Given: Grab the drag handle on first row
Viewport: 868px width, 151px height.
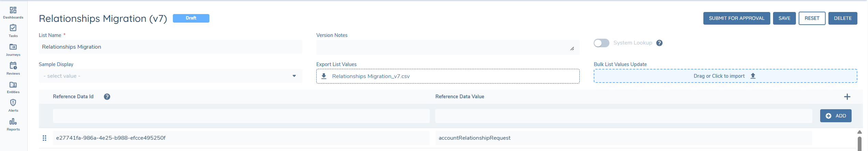Looking at the screenshot, I should tap(44, 138).
